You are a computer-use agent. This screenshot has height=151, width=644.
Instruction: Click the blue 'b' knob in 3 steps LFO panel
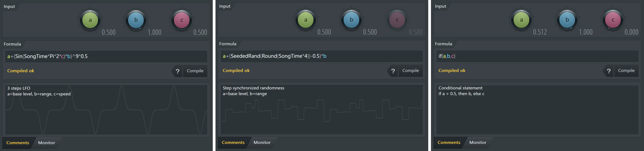click(x=136, y=20)
